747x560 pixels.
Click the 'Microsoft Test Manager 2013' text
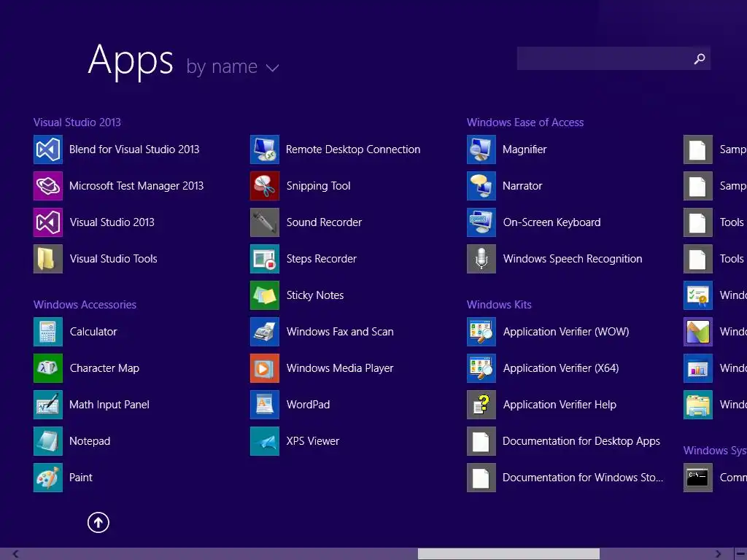[x=136, y=186]
